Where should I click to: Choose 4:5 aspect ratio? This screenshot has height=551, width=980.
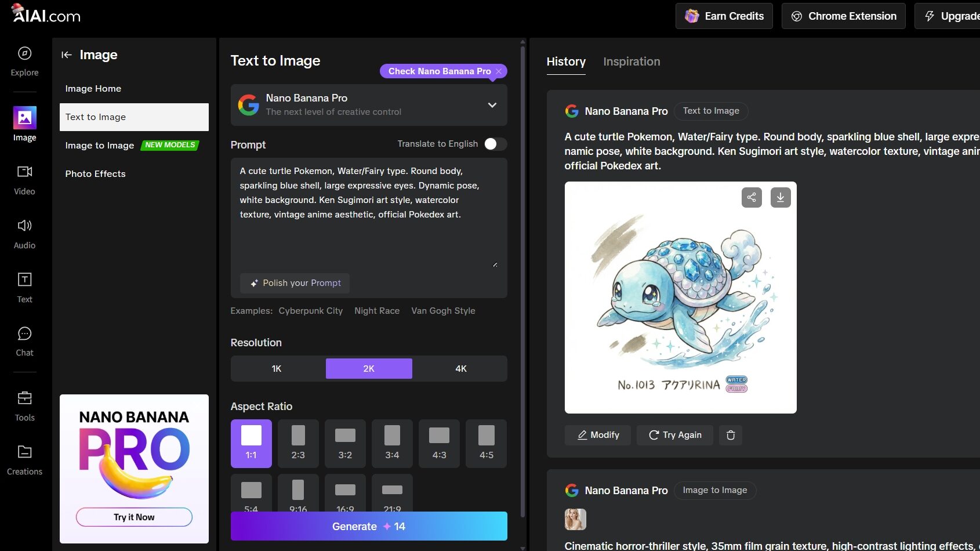[x=487, y=444]
